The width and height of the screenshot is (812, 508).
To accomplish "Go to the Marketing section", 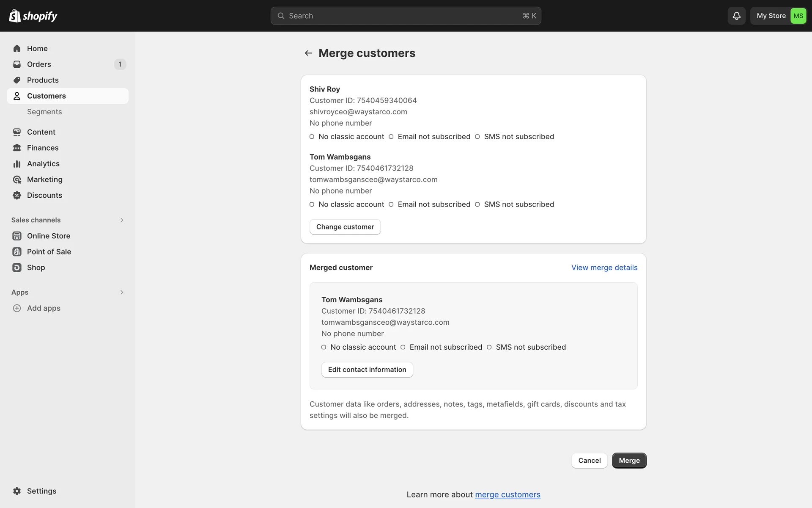I will (44, 179).
